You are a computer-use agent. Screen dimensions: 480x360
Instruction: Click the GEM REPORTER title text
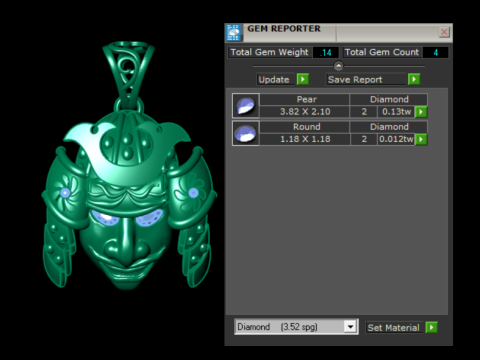(284, 29)
